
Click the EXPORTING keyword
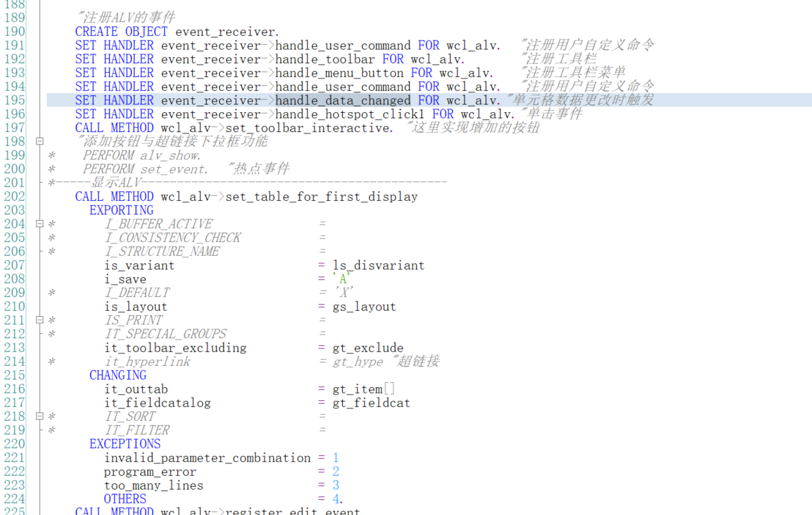click(x=121, y=210)
